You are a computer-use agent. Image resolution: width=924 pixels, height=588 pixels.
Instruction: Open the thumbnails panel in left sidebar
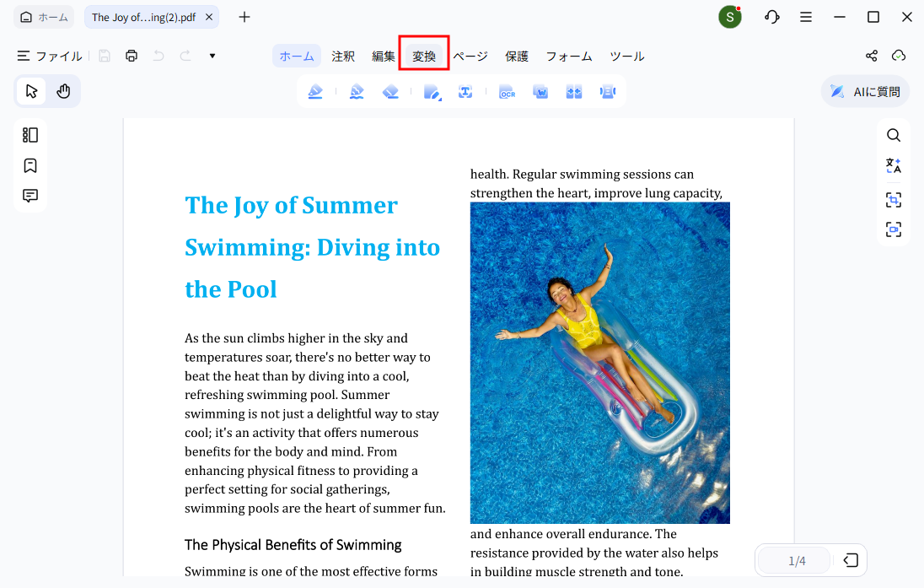click(30, 135)
